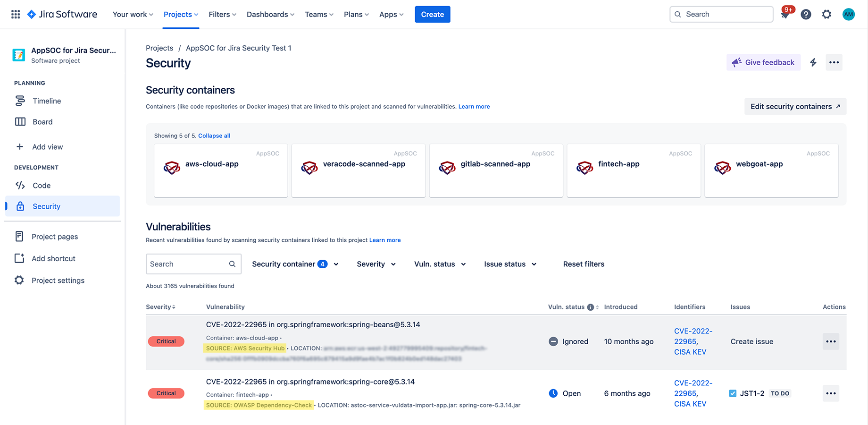Screen dimensions: 868x425
Task: Click Learn more under Security containers
Action: pyautogui.click(x=474, y=107)
